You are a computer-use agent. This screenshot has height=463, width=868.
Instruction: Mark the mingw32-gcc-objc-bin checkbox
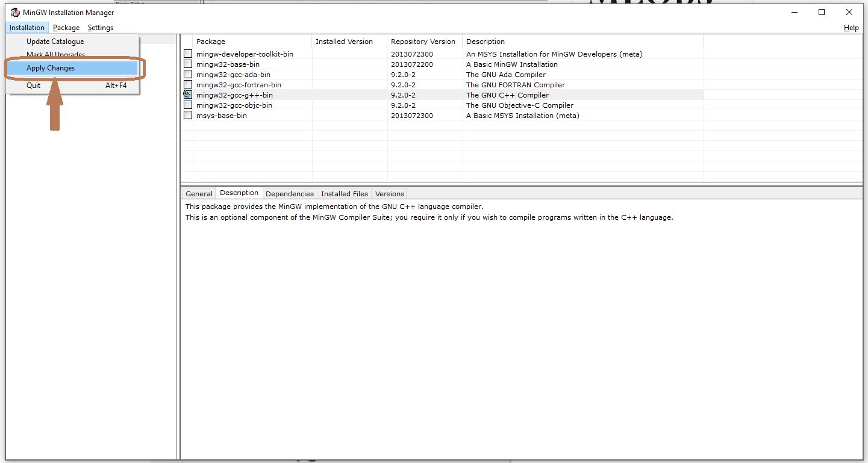pos(188,105)
